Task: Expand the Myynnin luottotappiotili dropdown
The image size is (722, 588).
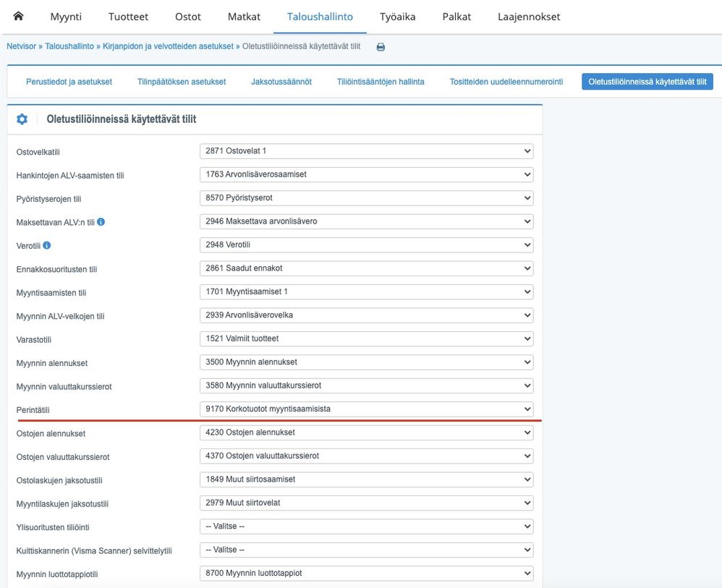Action: [x=366, y=574]
